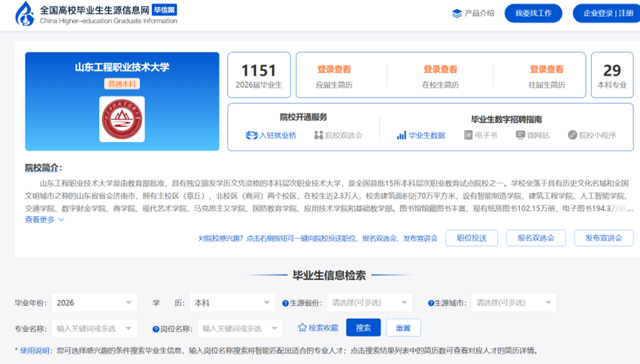Click the 山东工程职业技术大学 title
The width and height of the screenshot is (640, 364).
(x=122, y=67)
